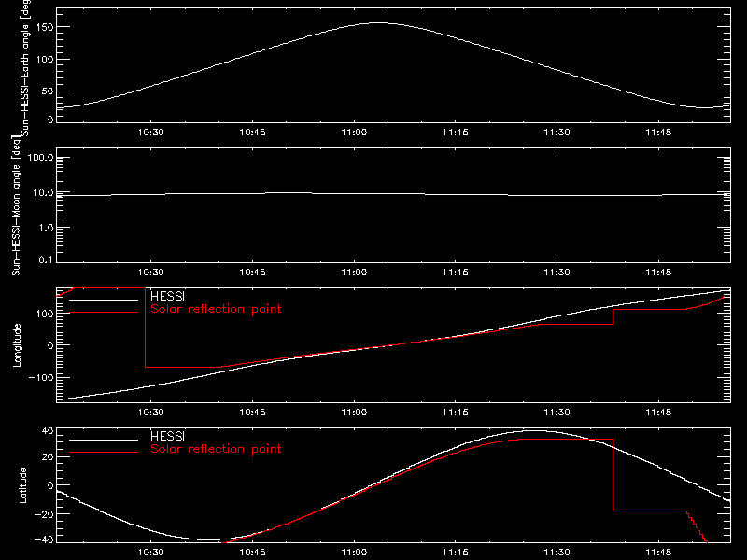The width and height of the screenshot is (747, 560).
Task: Click 11:30 label under Moon angle plot
Action: click(557, 273)
